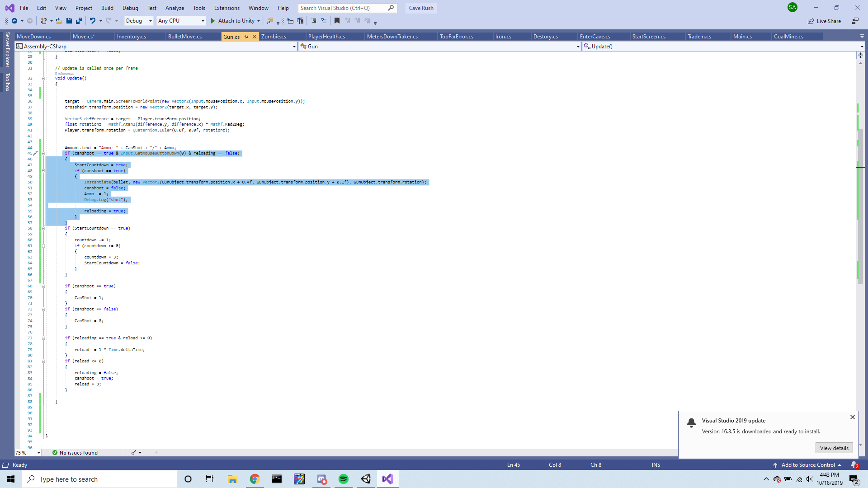Toggle bookmark with the bookmark icon
This screenshot has width=868, height=488.
(x=337, y=21)
